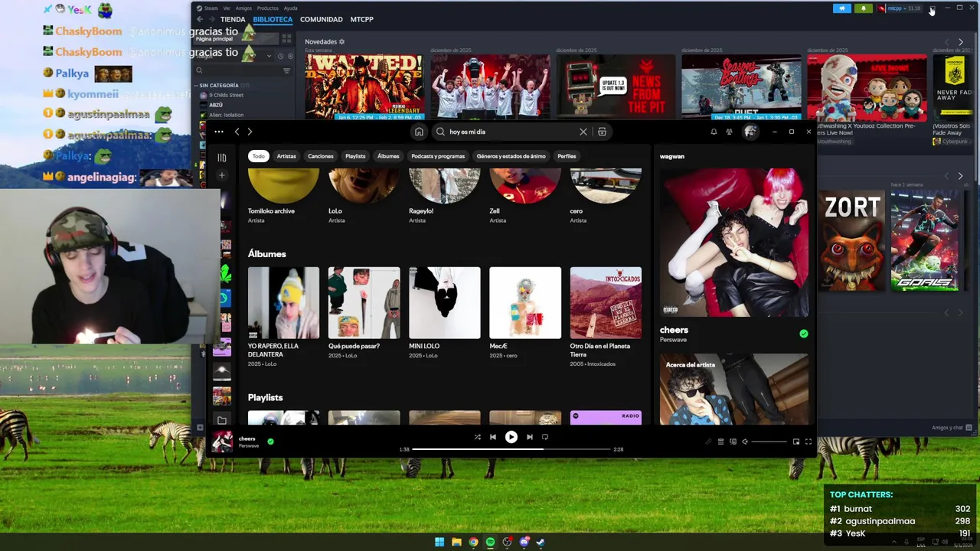The image size is (980, 551).
Task: Open album YO RAPERO, ELLA DELANTERA
Action: pos(283,303)
